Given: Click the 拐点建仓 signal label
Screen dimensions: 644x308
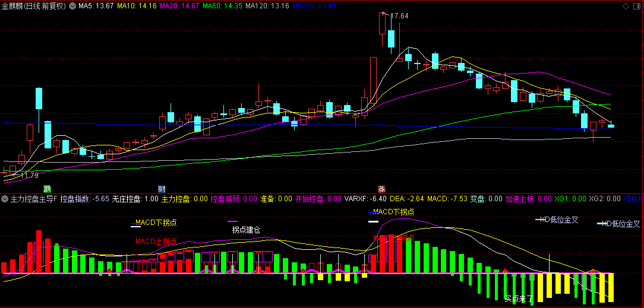Looking at the screenshot, I should (x=246, y=230).
